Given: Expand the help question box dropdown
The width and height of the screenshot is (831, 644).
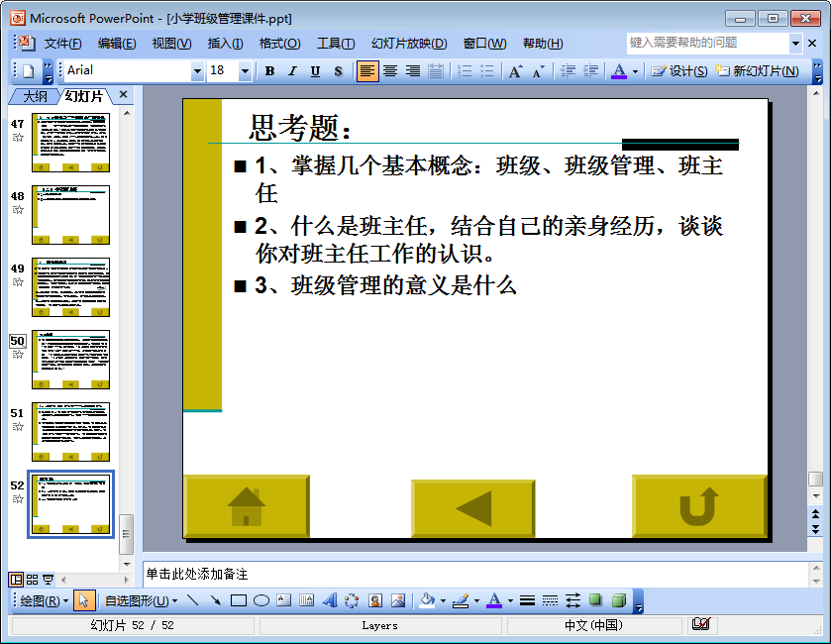Looking at the screenshot, I should tap(795, 43).
